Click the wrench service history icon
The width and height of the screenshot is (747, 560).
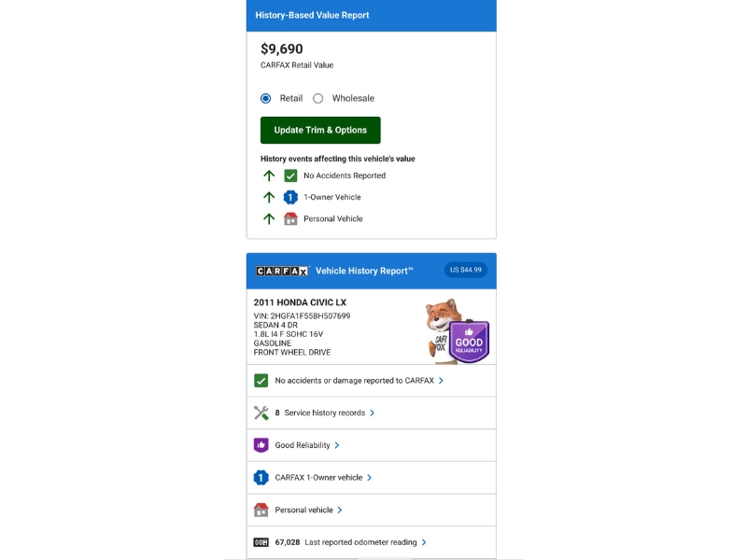[x=261, y=413]
